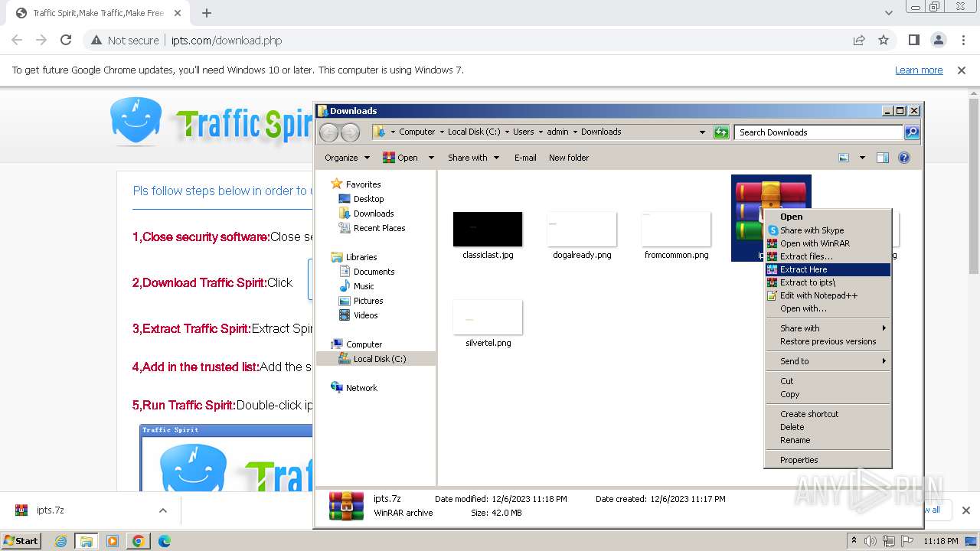This screenshot has height=551, width=980.
Task: Click Extract Here in the context menu
Action: pos(828,269)
